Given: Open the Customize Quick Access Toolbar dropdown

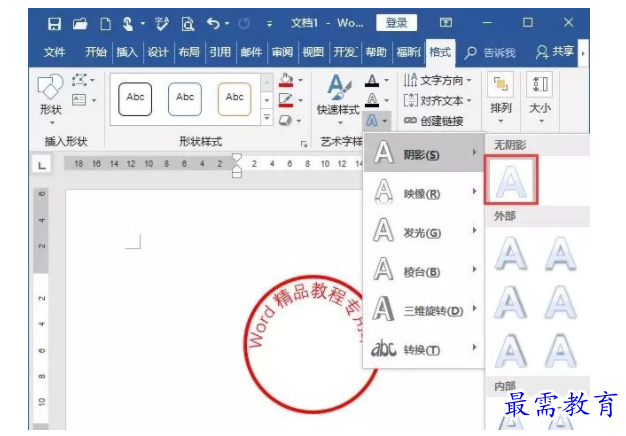Looking at the screenshot, I should tap(269, 24).
